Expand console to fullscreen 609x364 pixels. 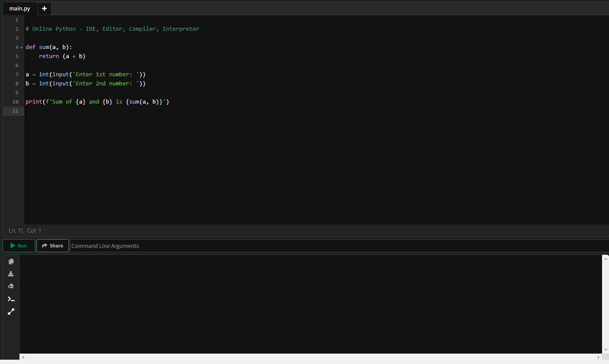click(11, 311)
